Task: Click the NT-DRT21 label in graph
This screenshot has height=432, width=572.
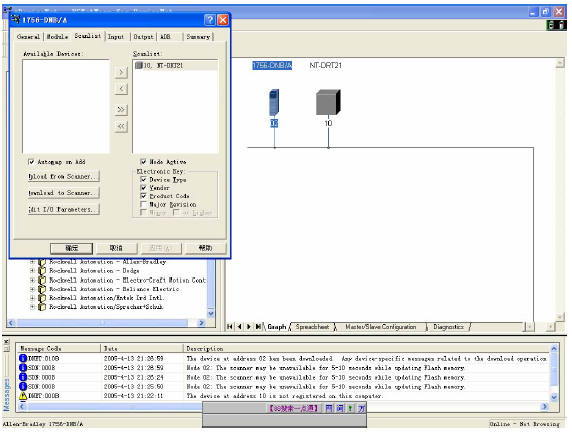Action: point(325,66)
